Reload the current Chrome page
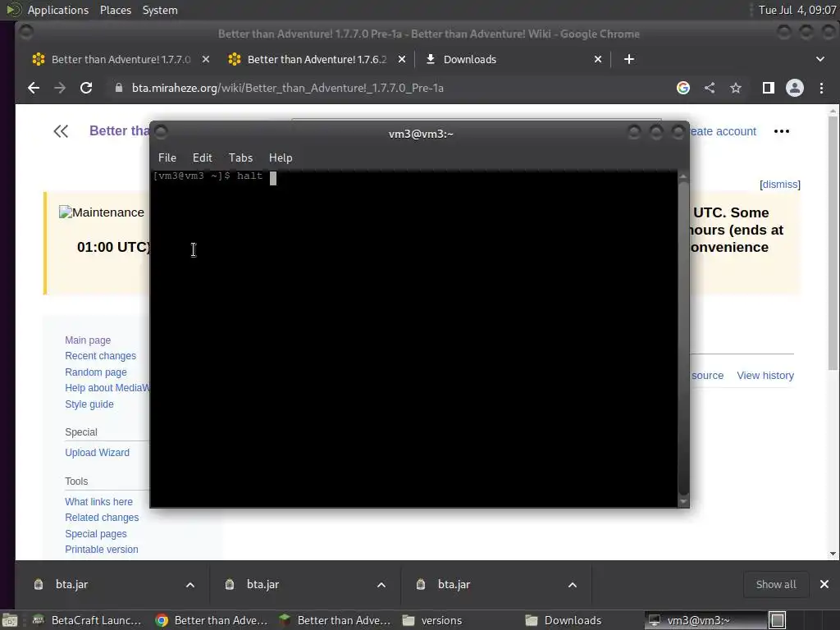The width and height of the screenshot is (840, 630). pyautogui.click(x=86, y=88)
